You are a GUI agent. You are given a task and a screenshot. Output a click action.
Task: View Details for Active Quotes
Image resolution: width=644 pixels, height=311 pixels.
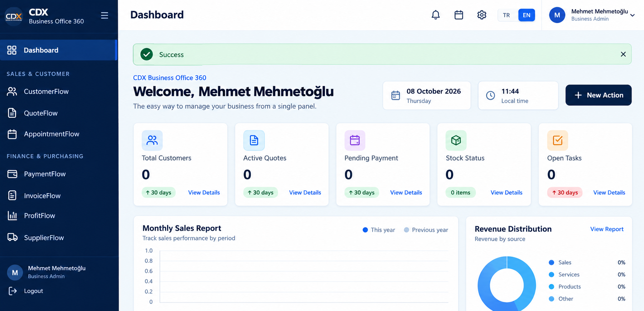[x=305, y=193]
